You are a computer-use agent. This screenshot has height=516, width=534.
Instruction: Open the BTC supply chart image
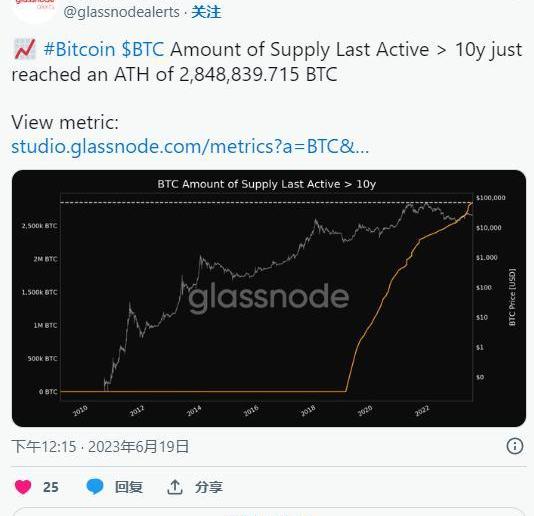[269, 298]
